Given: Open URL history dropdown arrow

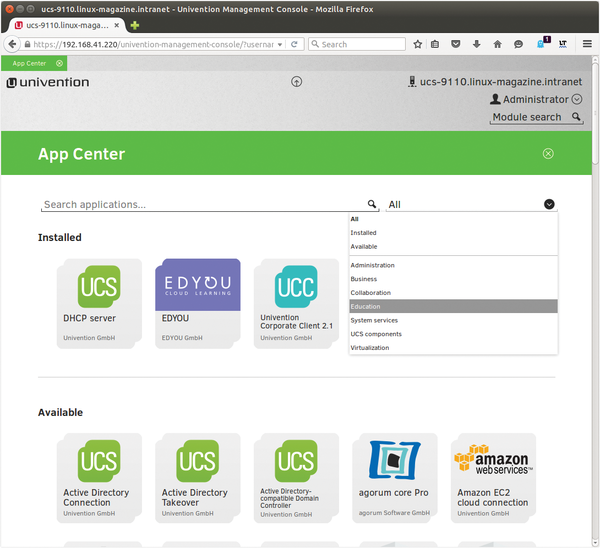Looking at the screenshot, I should tap(280, 44).
